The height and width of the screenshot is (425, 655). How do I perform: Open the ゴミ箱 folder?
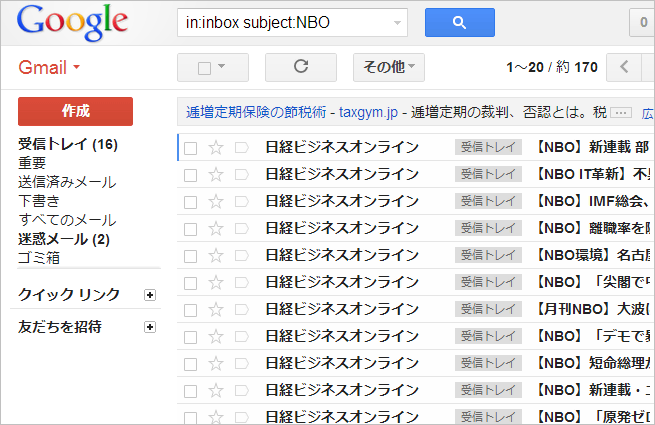[39, 258]
